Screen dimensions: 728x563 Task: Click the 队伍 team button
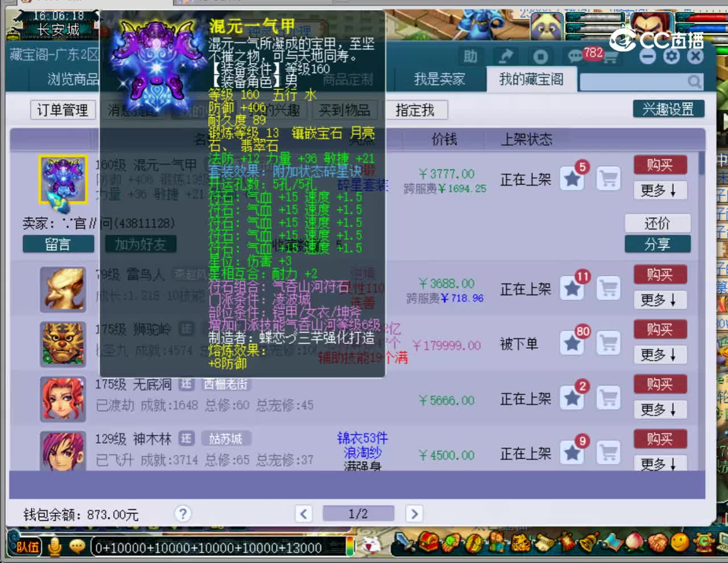[x=26, y=547]
